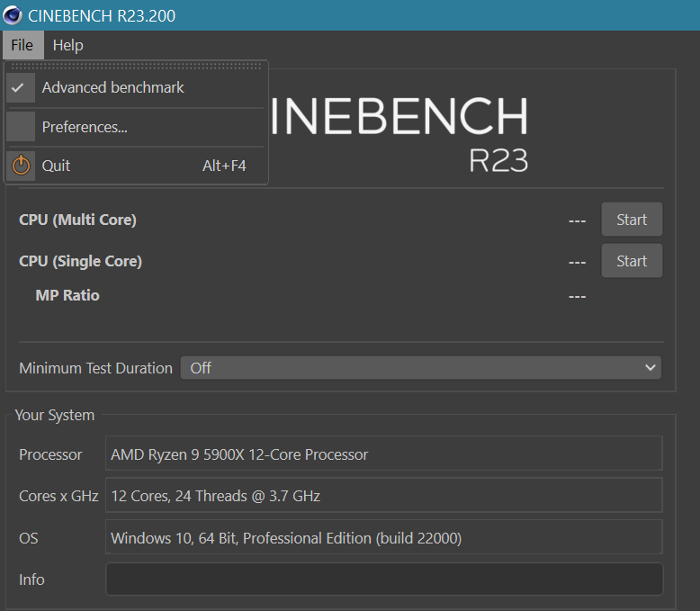Viewport: 700px width, 611px height.
Task: Click the Single Core '---' score value
Action: tap(578, 262)
